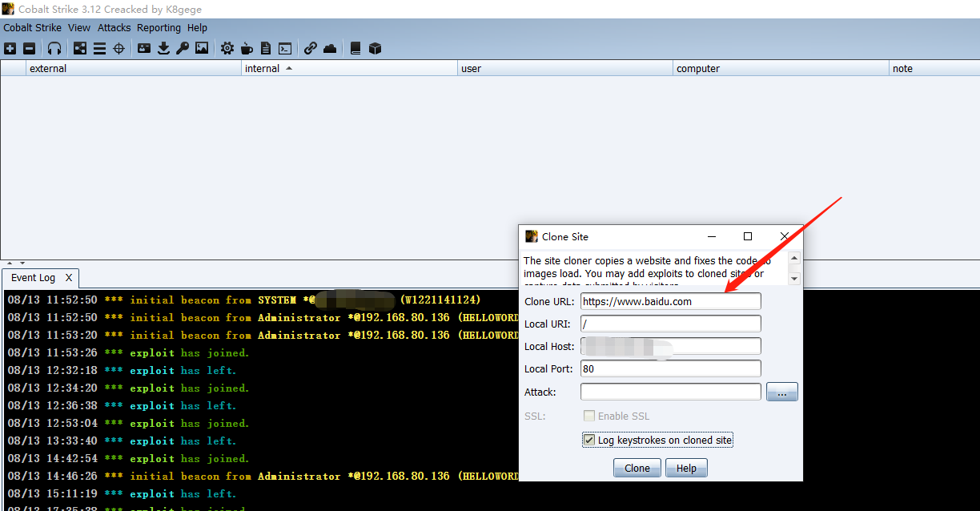Click the plus icon to add a team server connection
This screenshot has height=511, width=980.
(x=10, y=49)
